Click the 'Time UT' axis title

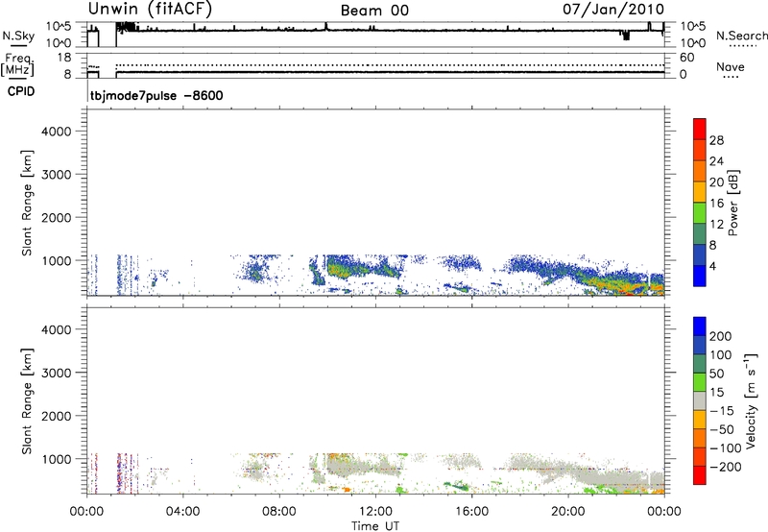click(x=375, y=526)
